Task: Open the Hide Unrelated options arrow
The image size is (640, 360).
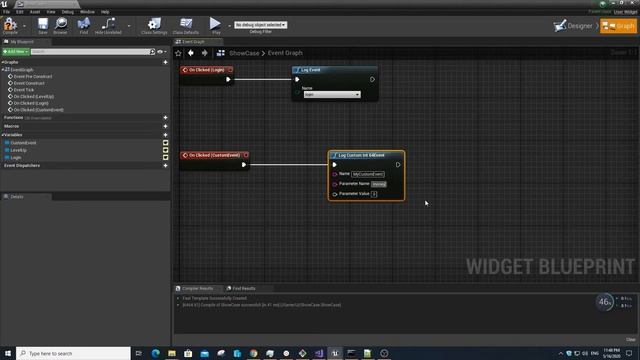Action: coord(129,25)
